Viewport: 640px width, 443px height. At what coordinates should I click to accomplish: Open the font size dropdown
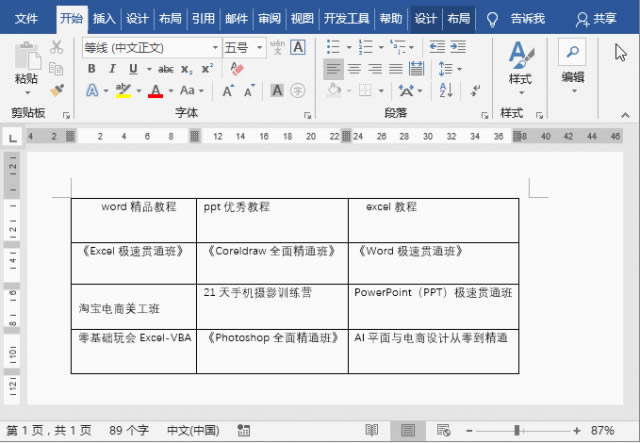click(260, 48)
